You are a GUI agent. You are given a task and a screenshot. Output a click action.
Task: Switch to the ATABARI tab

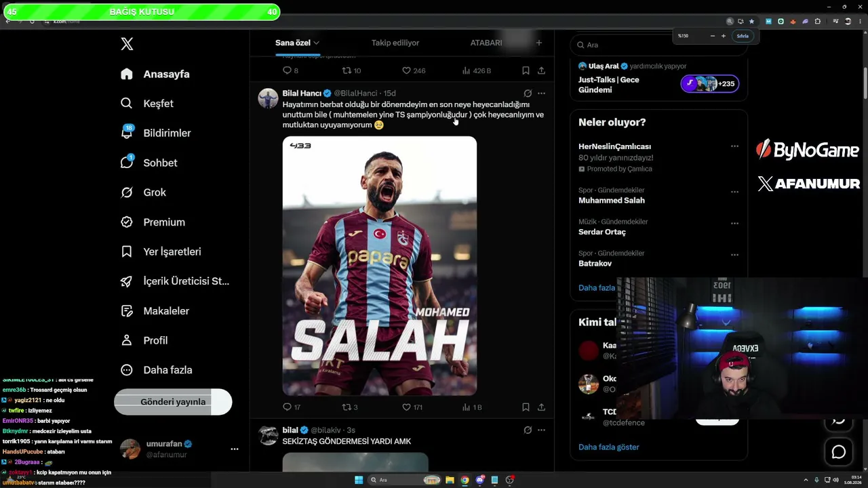point(486,43)
